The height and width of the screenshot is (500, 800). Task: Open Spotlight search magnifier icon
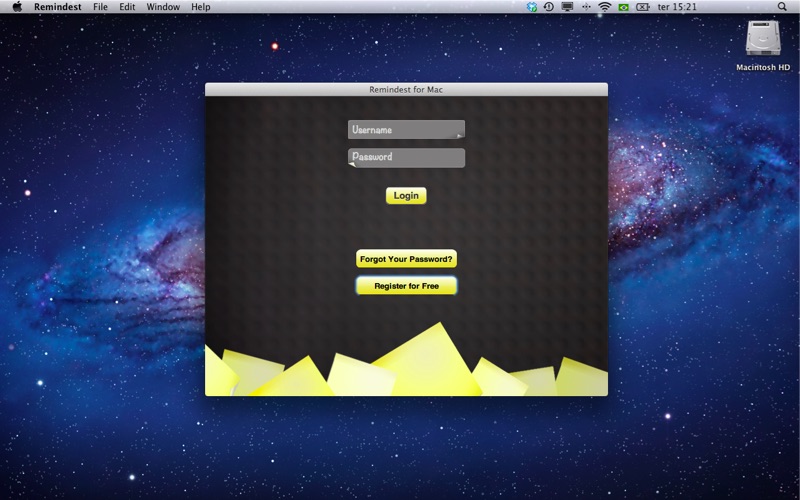pyautogui.click(x=782, y=7)
